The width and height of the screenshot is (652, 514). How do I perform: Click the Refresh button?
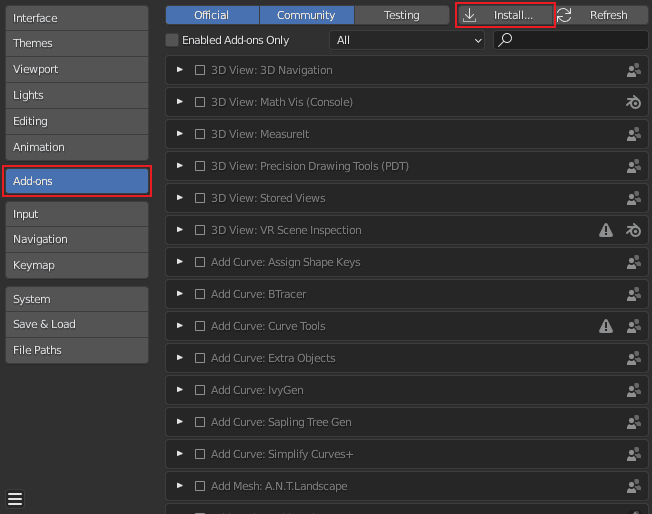coord(602,15)
